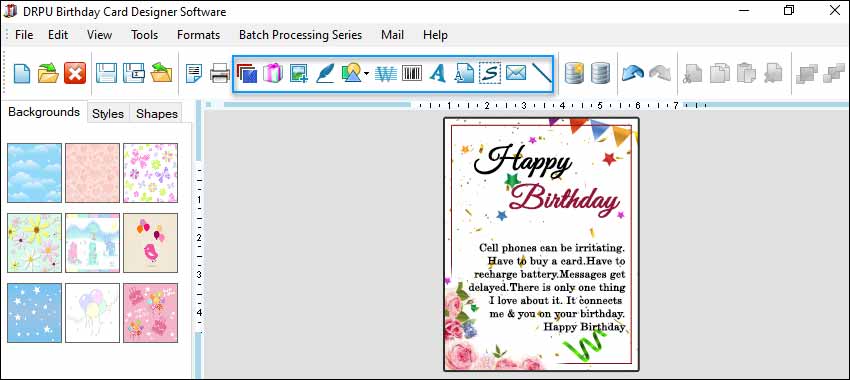Create a new blank card file
Screen dimensions: 850x380
point(22,73)
